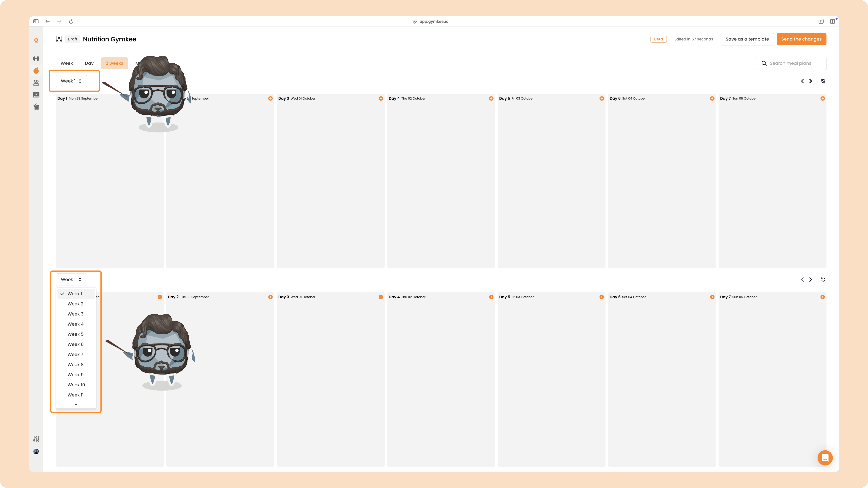Open the chat support bubble button
Image resolution: width=868 pixels, height=488 pixels.
click(x=825, y=458)
